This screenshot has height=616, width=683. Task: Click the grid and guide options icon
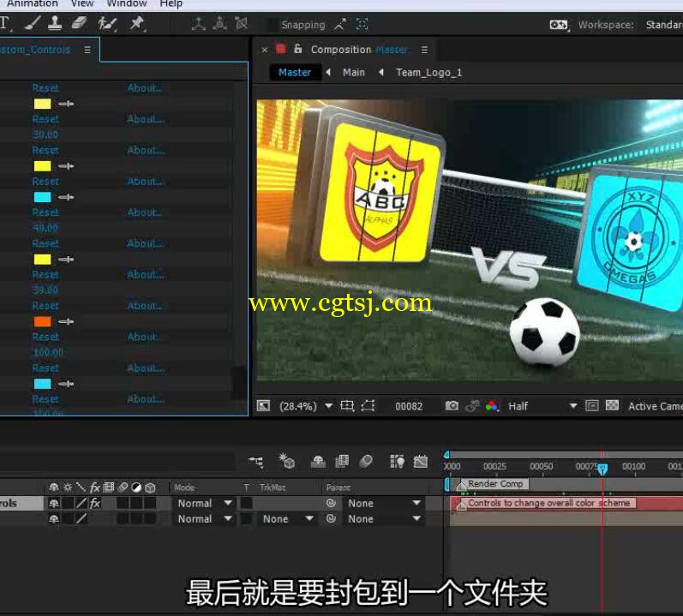coord(347,406)
